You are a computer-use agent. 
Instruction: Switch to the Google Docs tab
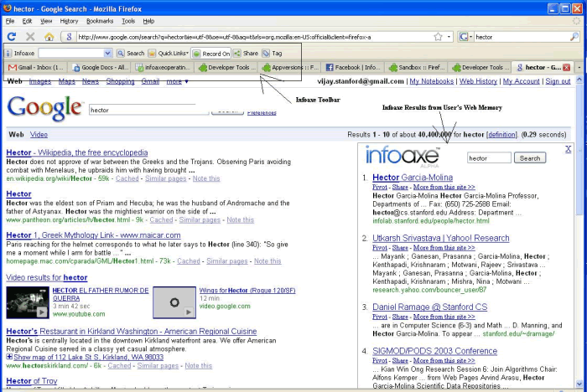tap(101, 67)
